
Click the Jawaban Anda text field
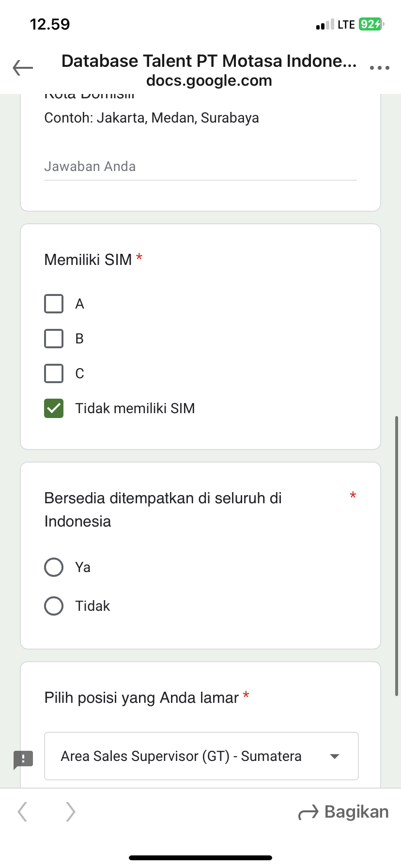point(200,167)
